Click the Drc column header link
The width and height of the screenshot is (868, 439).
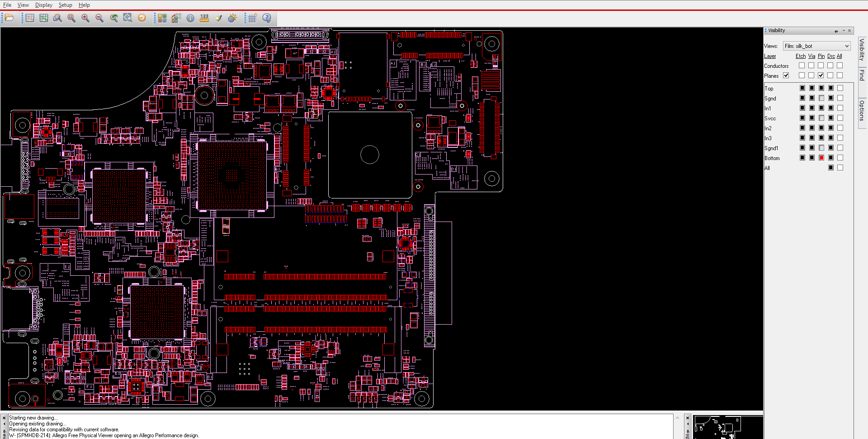831,56
